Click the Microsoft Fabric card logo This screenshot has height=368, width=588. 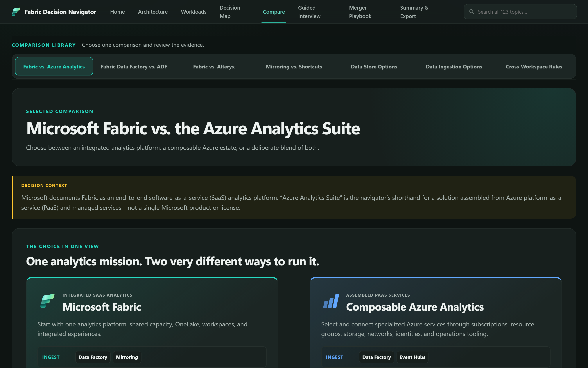point(47,301)
